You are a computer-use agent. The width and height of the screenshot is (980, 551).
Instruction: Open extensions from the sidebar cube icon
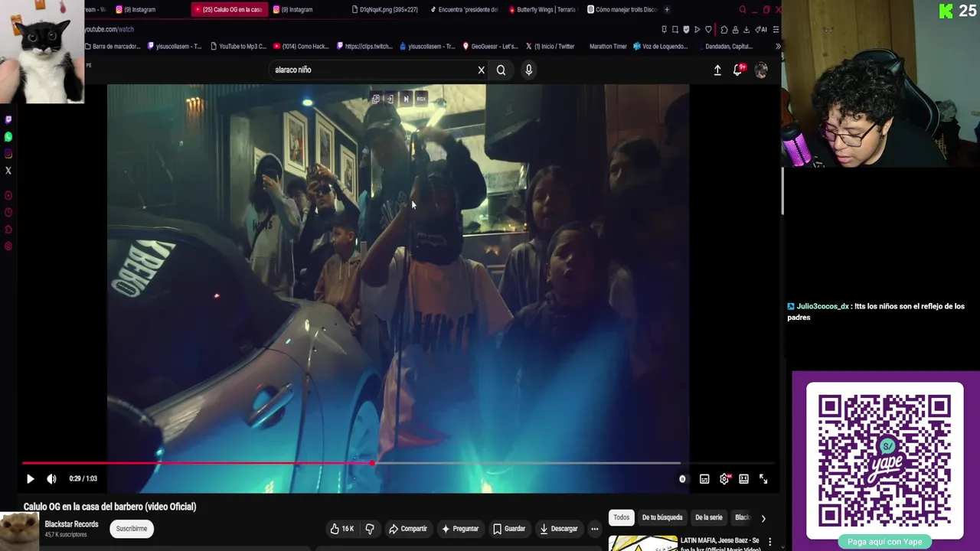[8, 230]
